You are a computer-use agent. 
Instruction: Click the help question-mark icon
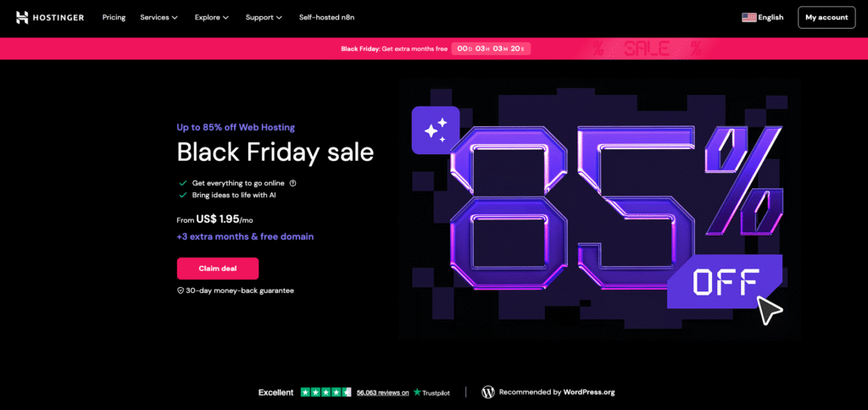tap(292, 182)
